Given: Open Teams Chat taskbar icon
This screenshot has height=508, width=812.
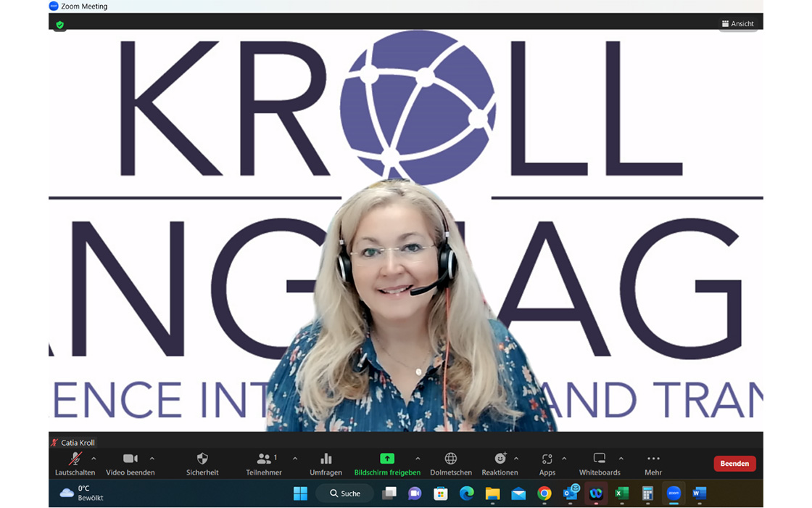Looking at the screenshot, I should tap(415, 493).
